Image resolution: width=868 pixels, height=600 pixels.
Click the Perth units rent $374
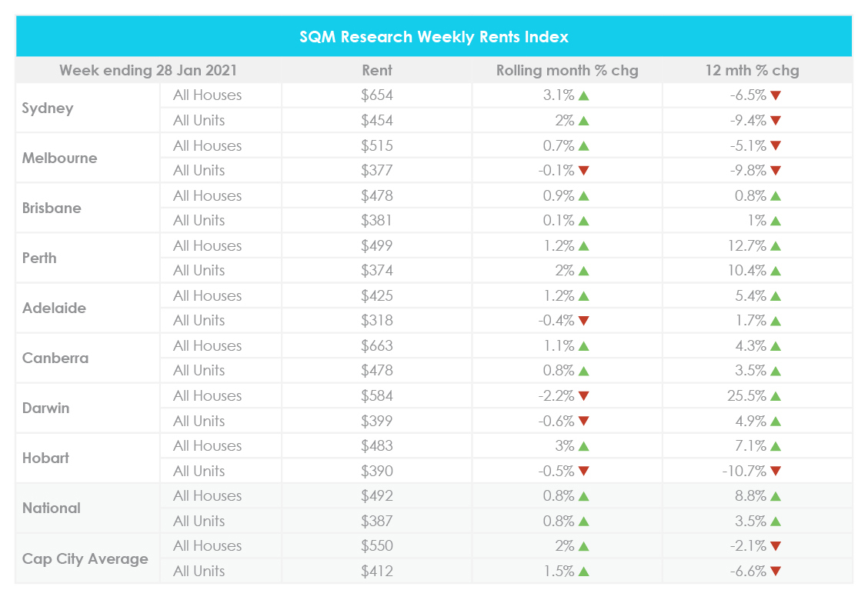pyautogui.click(x=377, y=271)
